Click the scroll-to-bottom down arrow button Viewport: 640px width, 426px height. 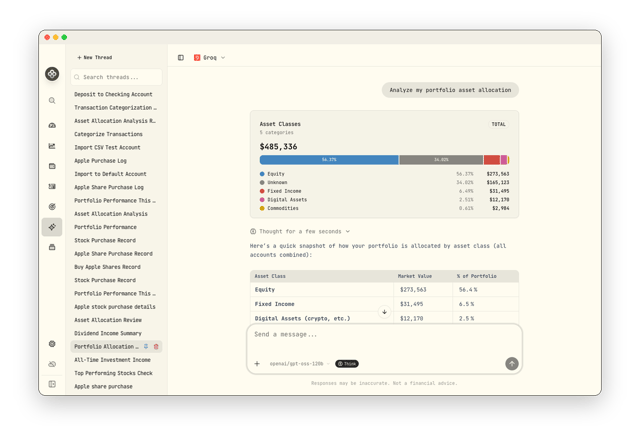click(x=384, y=312)
